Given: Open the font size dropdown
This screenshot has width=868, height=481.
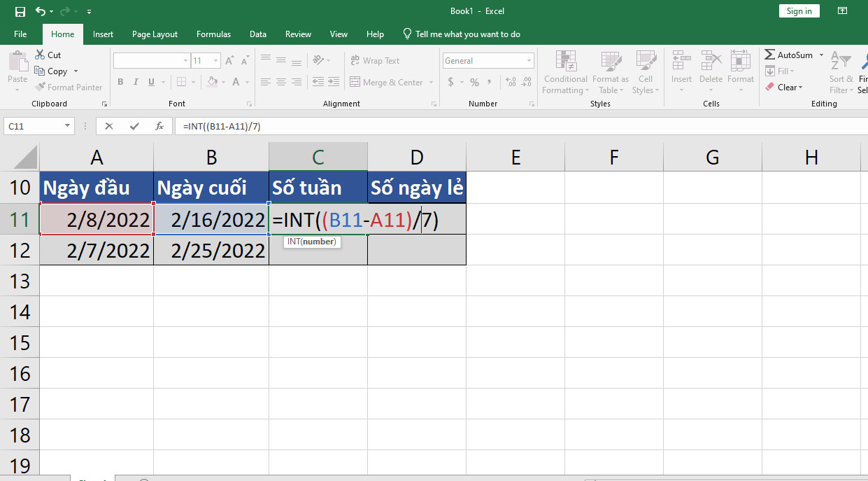Looking at the screenshot, I should click(x=216, y=61).
